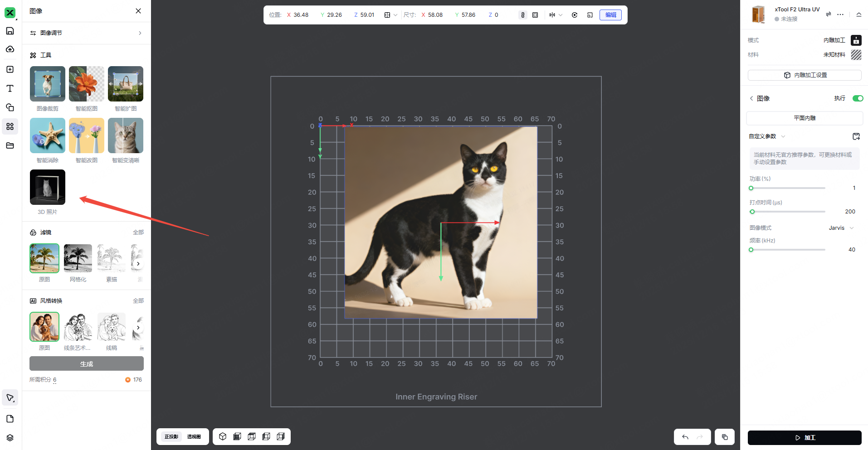Screen dimensions: 868x450
Task: Click the 加工 process button
Action: click(x=804, y=438)
